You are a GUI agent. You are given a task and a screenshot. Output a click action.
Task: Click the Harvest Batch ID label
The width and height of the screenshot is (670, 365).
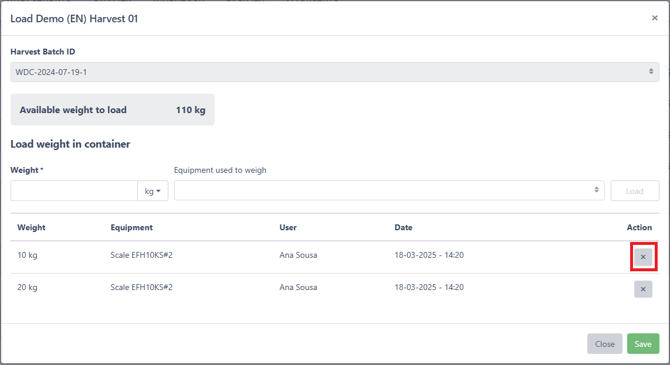43,52
